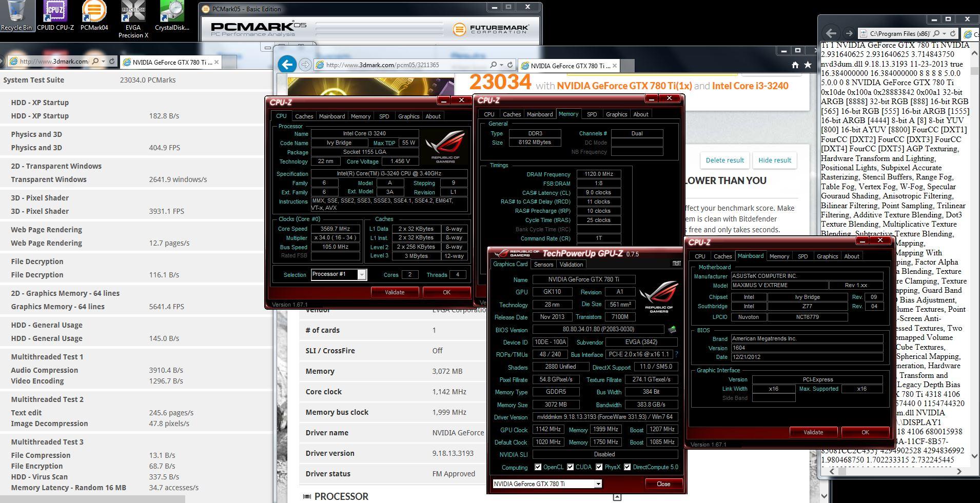980x503 pixels.
Task: Open CrystalDisk desktop shortcut
Action: coord(172,16)
